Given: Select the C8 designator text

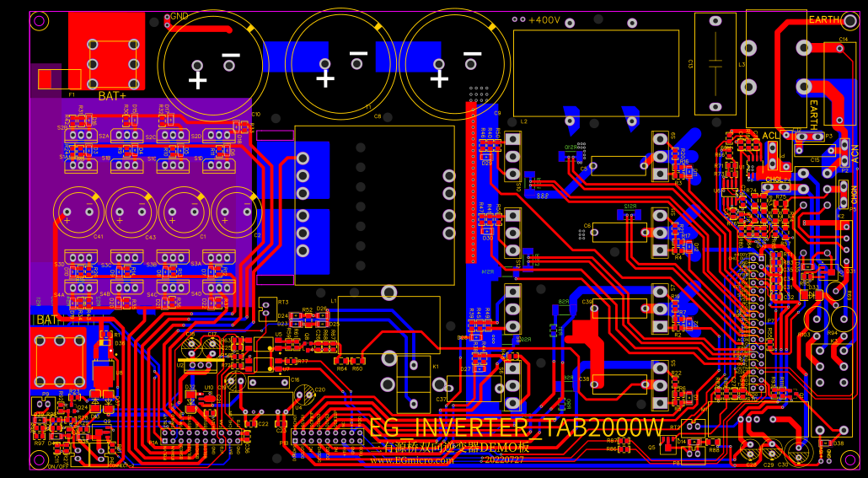Looking at the screenshot, I should point(378,116).
